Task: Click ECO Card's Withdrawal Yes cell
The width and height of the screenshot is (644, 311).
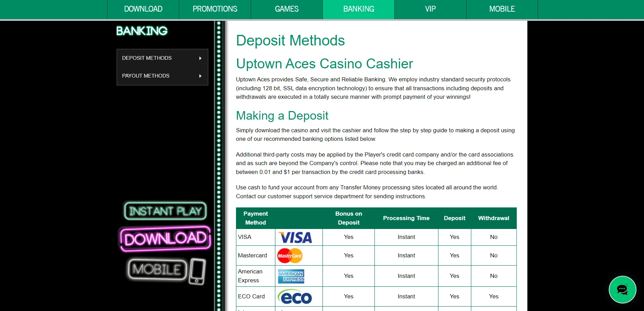Action: pos(494,297)
